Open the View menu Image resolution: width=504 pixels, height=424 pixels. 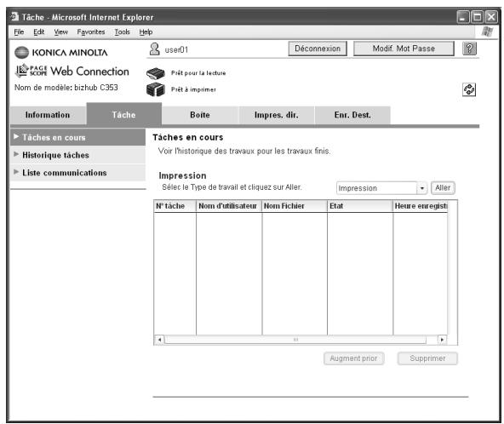coord(60,32)
